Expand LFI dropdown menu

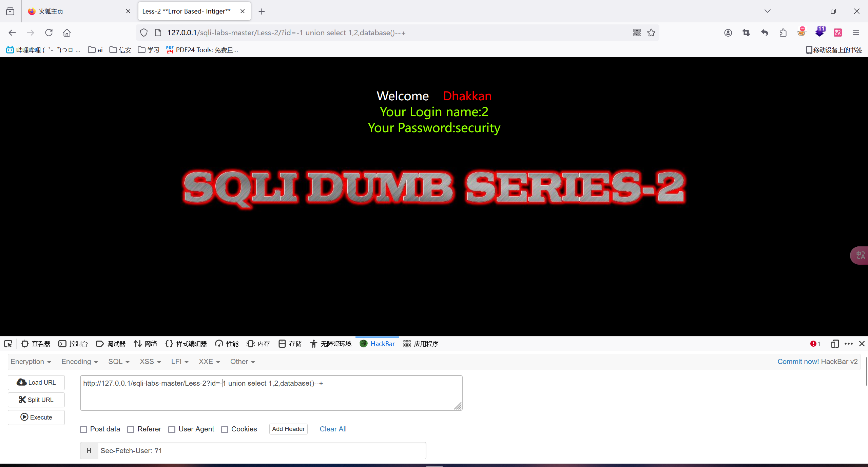click(x=179, y=362)
